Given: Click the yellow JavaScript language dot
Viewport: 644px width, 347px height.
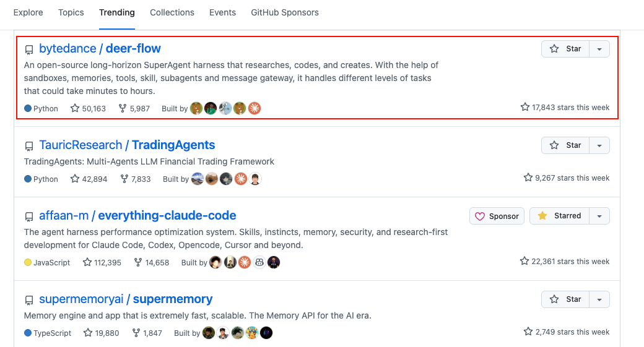Looking at the screenshot, I should pyautogui.click(x=28, y=262).
